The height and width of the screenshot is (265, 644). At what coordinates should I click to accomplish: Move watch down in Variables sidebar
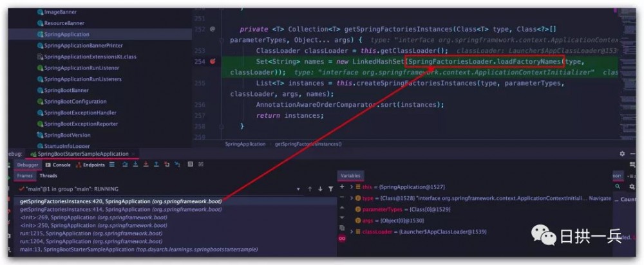(342, 217)
